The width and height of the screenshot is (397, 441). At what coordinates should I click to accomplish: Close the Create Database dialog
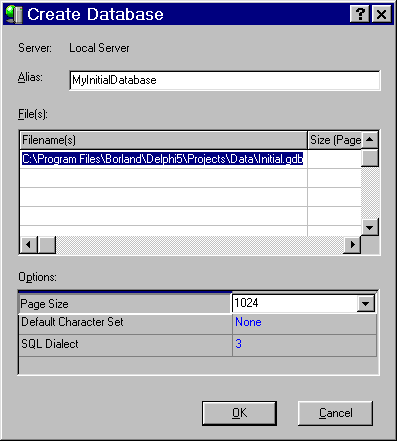tap(381, 14)
